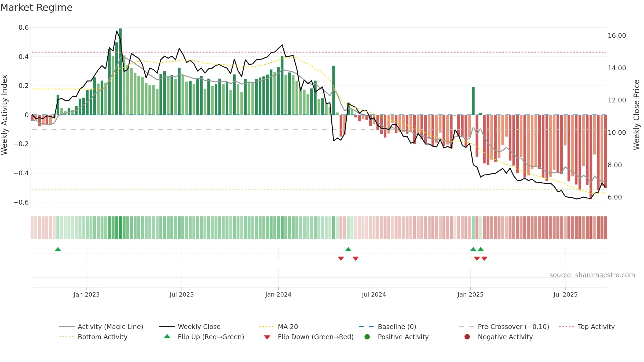
Task: Click the Positive Activity legend label
Action: tap(403, 337)
